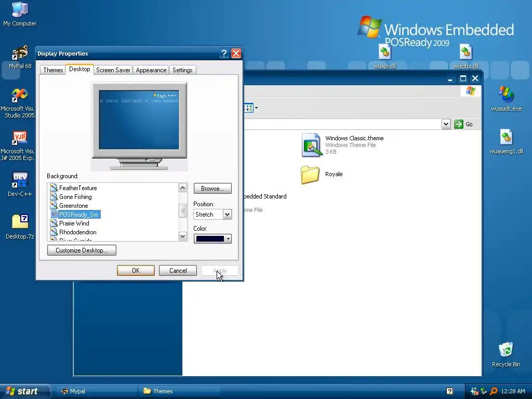Select Desktop.7z archive icon
This screenshot has width=532, height=399.
[x=20, y=227]
